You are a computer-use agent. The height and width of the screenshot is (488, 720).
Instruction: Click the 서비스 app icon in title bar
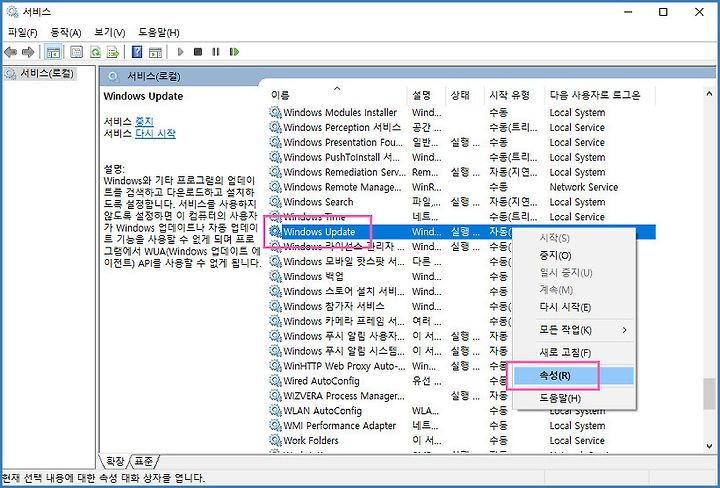point(12,12)
